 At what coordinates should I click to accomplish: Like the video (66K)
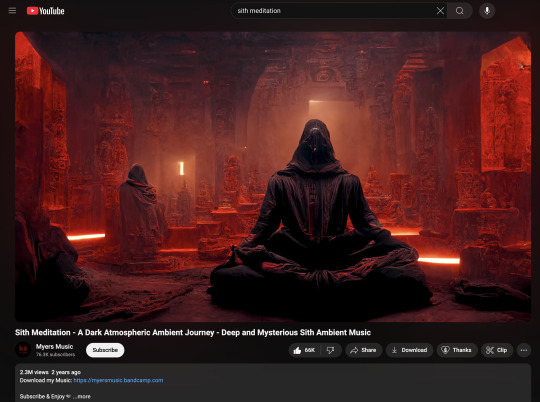pyautogui.click(x=304, y=350)
